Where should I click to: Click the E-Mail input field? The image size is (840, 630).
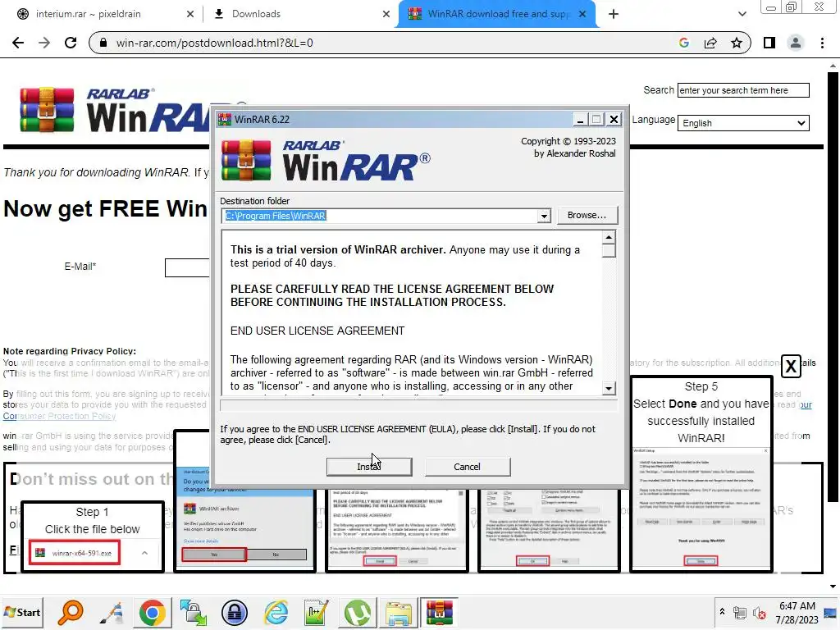pos(187,267)
